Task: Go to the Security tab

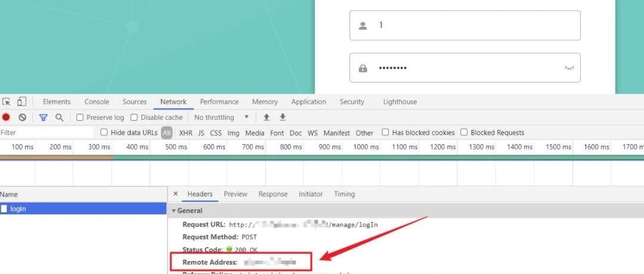Action: [x=352, y=102]
